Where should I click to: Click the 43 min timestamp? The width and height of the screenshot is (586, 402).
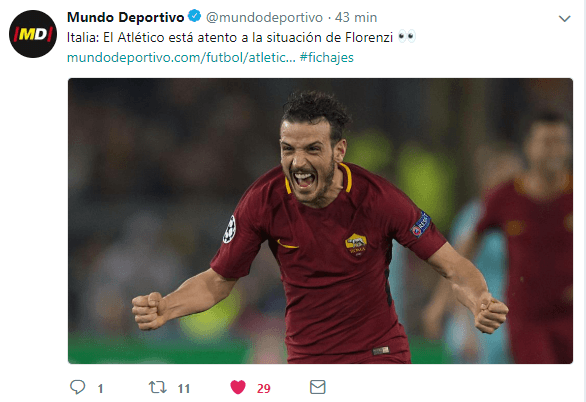356,18
